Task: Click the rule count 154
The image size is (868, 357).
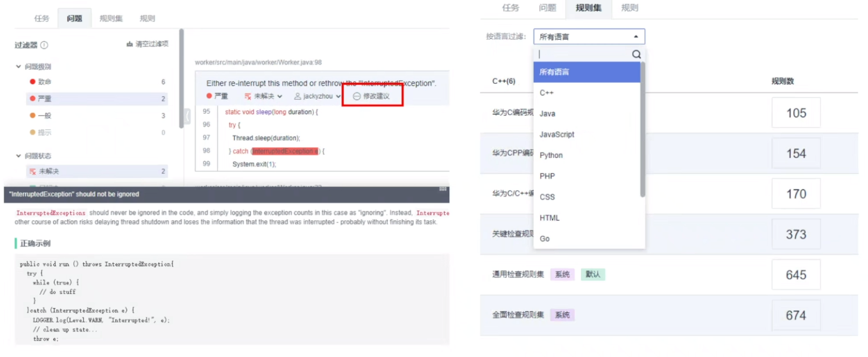Action: [796, 154]
